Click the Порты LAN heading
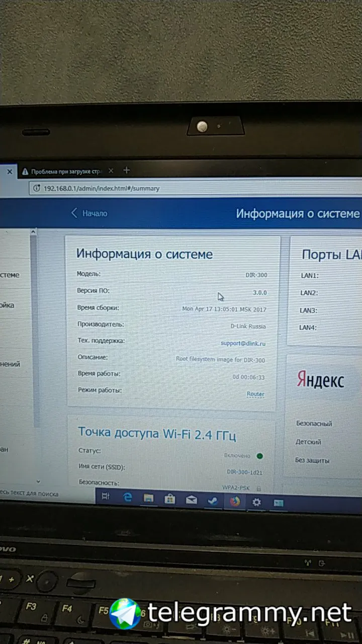Viewport: 362px width, 644px height. pyautogui.click(x=332, y=255)
